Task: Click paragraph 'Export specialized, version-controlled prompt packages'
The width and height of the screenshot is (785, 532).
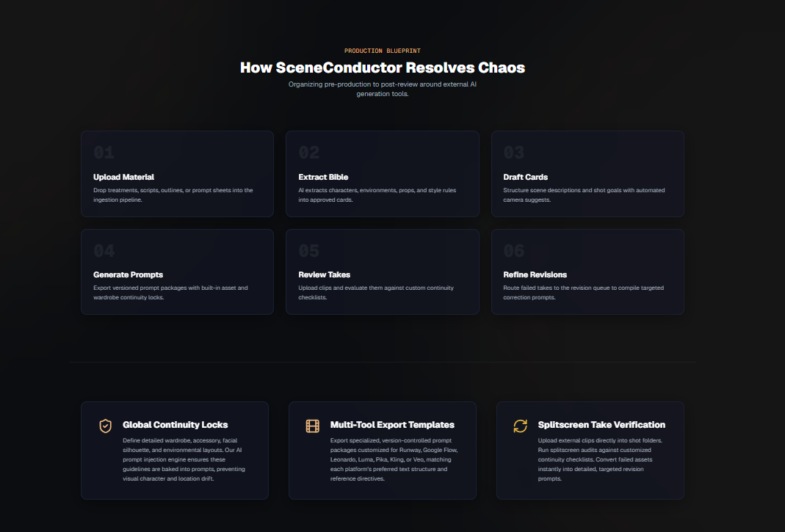Action: pos(394,459)
